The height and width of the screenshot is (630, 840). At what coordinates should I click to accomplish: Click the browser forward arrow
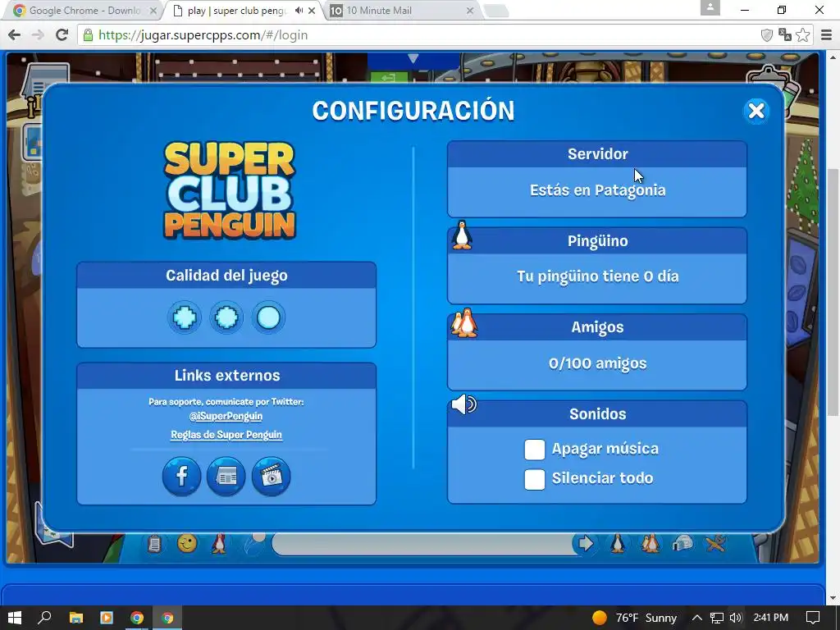[x=38, y=35]
